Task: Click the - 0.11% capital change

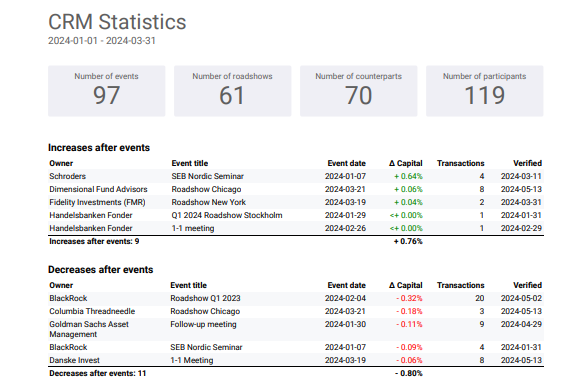Action: point(410,325)
